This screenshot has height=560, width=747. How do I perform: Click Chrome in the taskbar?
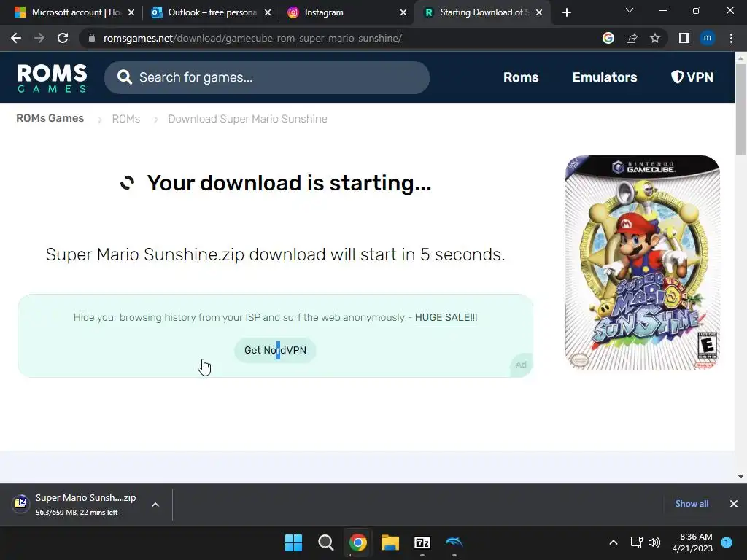click(357, 542)
